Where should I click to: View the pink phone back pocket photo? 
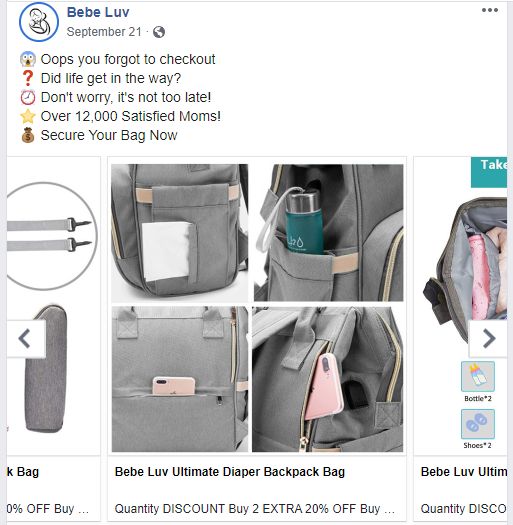point(180,379)
